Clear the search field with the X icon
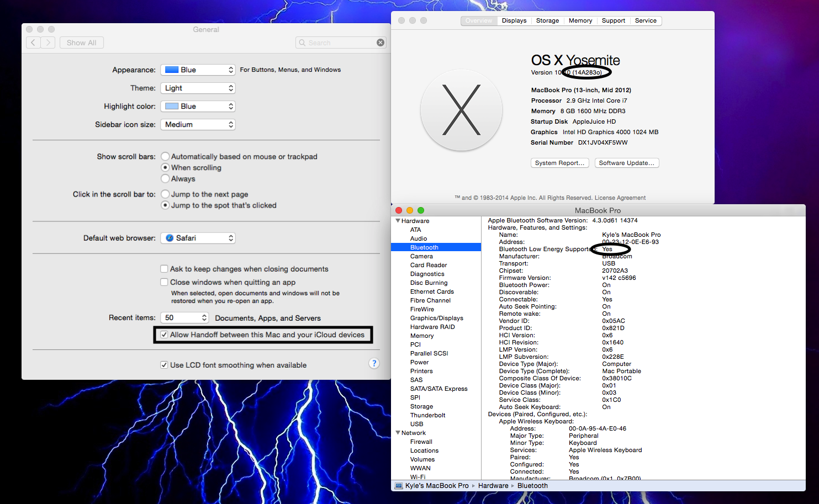Screen dimensions: 819x504 pos(381,43)
